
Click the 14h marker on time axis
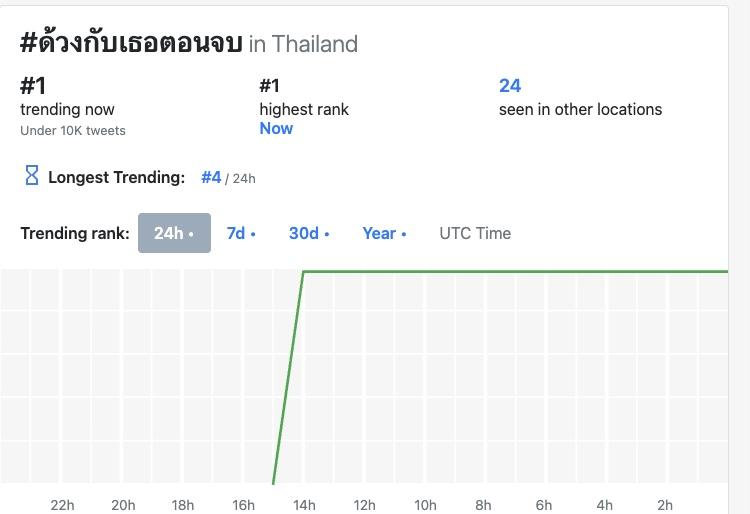pos(304,505)
